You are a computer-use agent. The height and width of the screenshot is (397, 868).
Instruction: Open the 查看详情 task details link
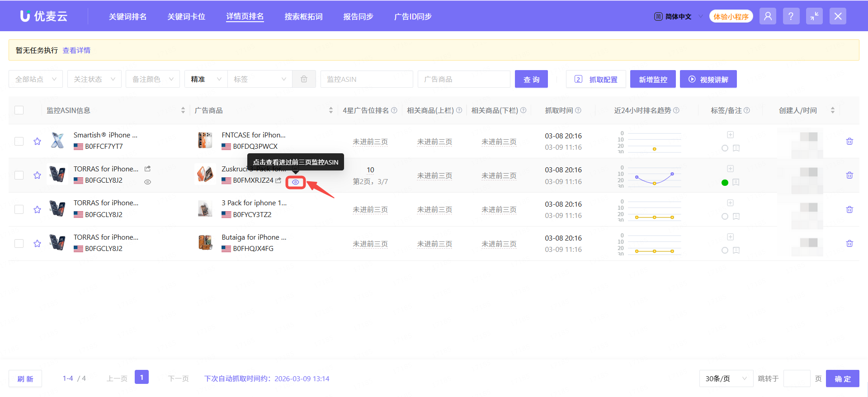tap(76, 50)
